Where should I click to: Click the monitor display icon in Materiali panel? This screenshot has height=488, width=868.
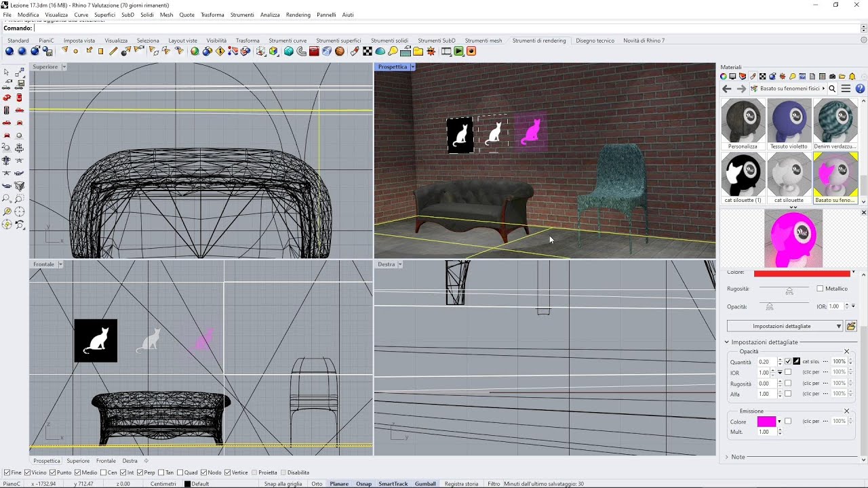click(732, 77)
